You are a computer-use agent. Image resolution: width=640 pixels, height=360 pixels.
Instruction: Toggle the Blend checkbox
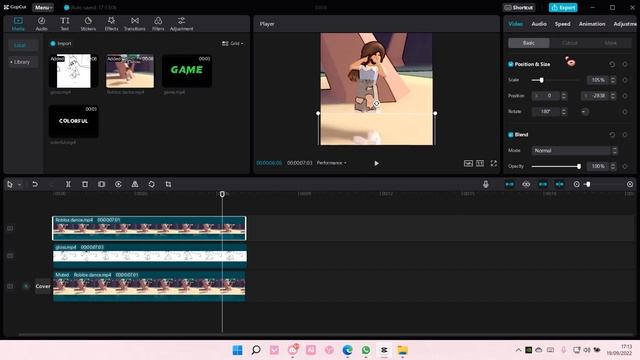coord(511,134)
